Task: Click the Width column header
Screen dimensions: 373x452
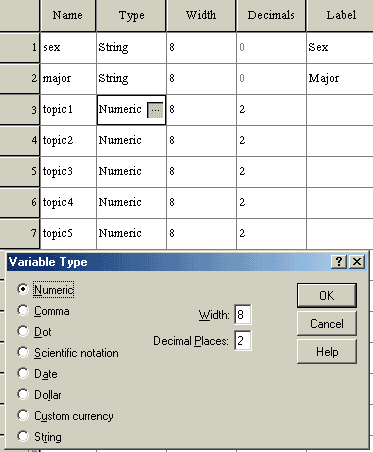Action: pyautogui.click(x=201, y=15)
